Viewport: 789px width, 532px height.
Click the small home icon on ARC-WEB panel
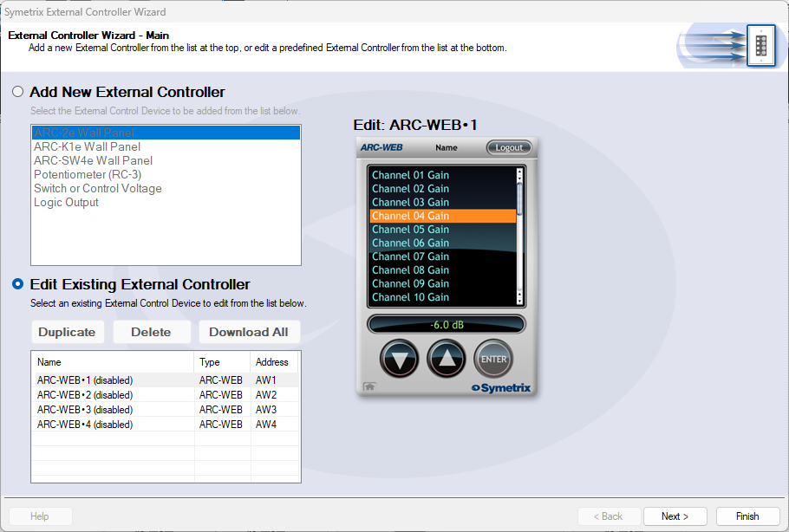tap(369, 387)
